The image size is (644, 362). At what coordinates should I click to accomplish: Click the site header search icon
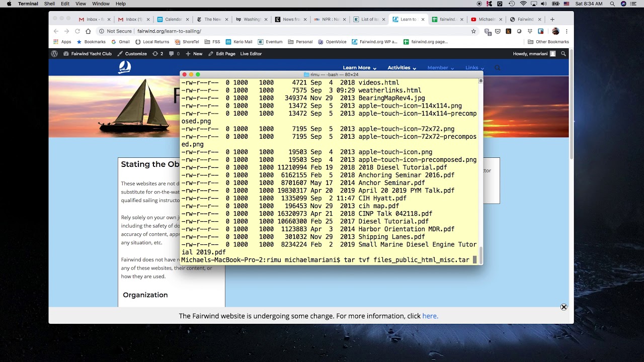tap(498, 68)
